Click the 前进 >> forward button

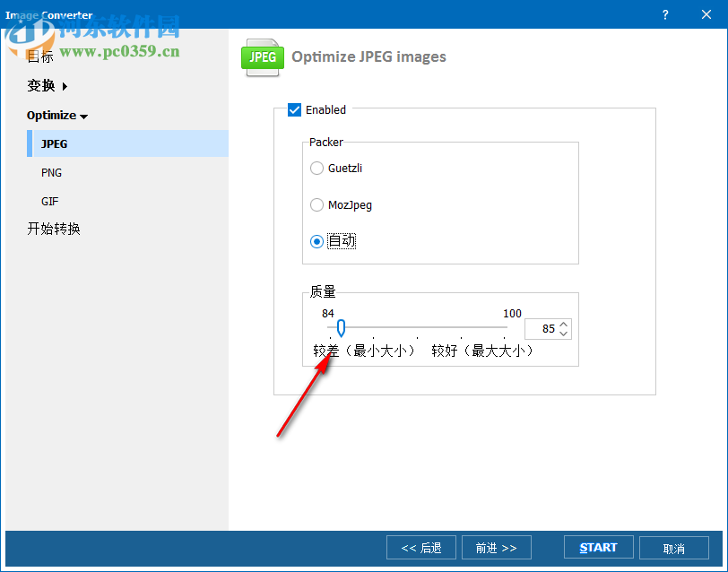coord(496,547)
